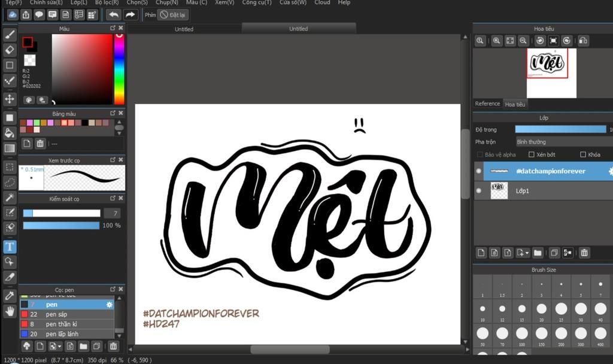This screenshot has width=613, height=364.
Task: Click the share export icon in toolbar
Action: [26, 15]
